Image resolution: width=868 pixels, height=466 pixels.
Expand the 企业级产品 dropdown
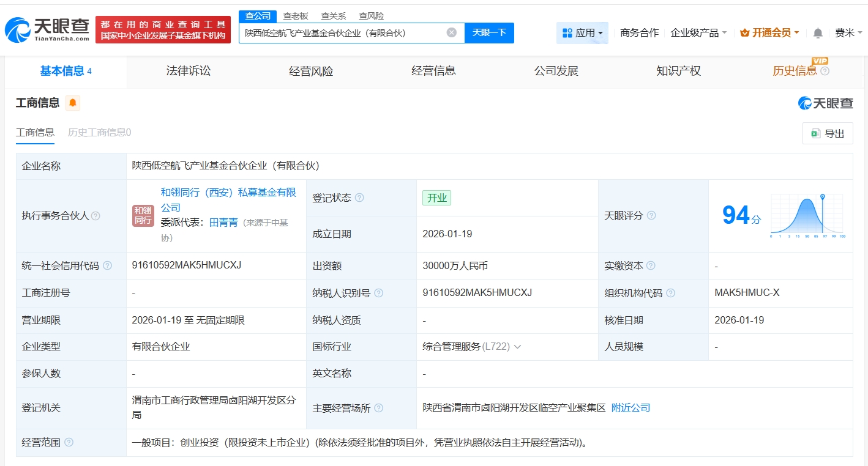pyautogui.click(x=698, y=33)
